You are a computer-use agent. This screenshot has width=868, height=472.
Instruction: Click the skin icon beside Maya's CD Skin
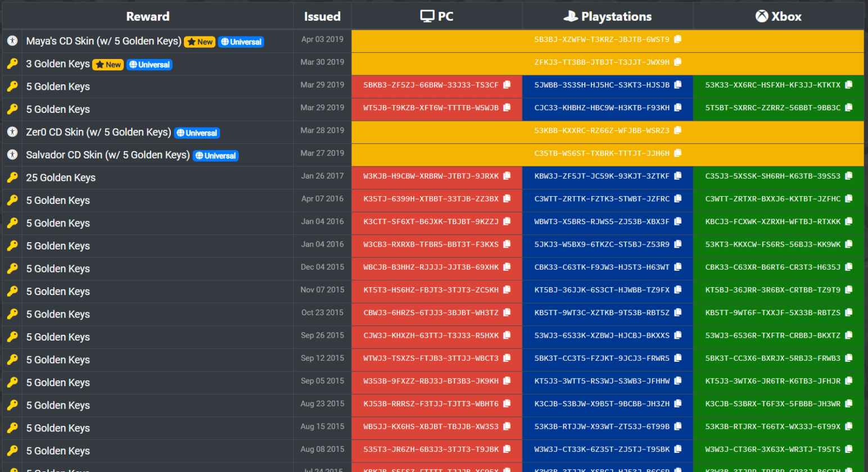pyautogui.click(x=12, y=41)
